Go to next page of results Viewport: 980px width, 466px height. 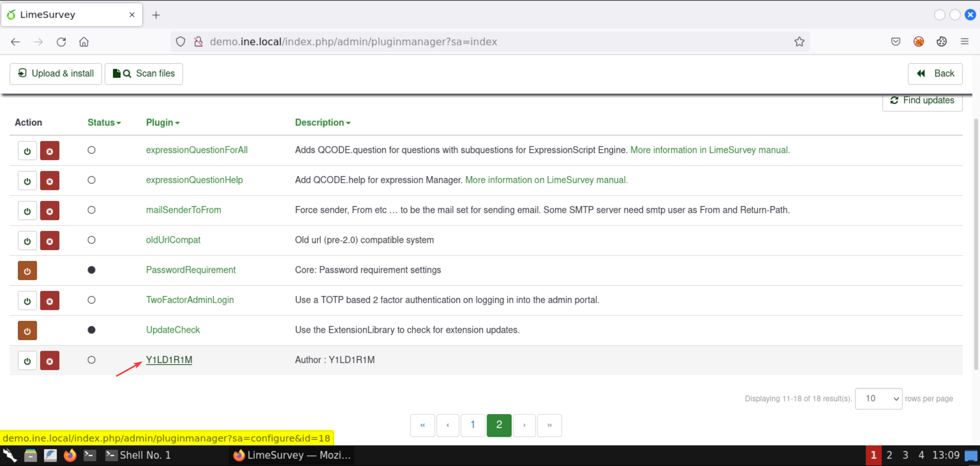(x=524, y=425)
